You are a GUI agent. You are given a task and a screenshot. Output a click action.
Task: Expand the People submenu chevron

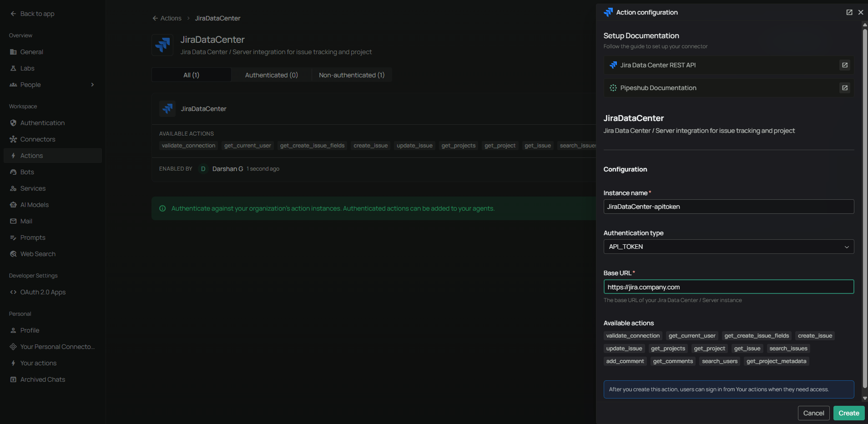pyautogui.click(x=92, y=85)
